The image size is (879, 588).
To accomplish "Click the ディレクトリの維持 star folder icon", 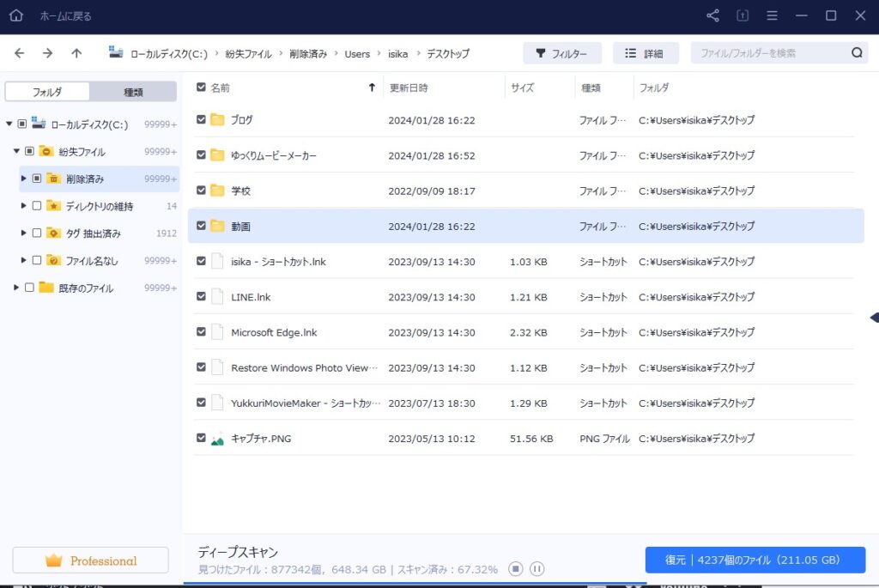I will [x=53, y=206].
